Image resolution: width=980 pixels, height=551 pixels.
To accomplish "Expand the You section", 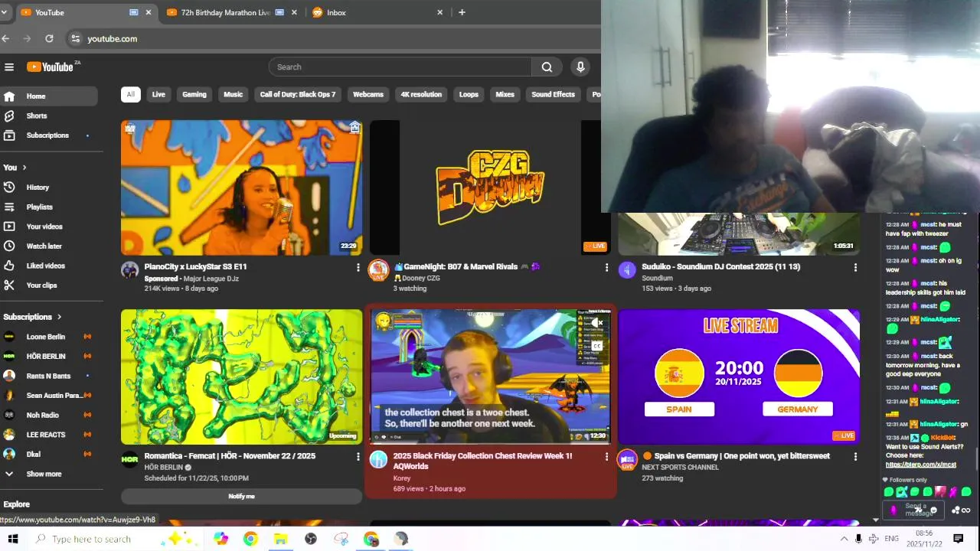I will (x=15, y=168).
